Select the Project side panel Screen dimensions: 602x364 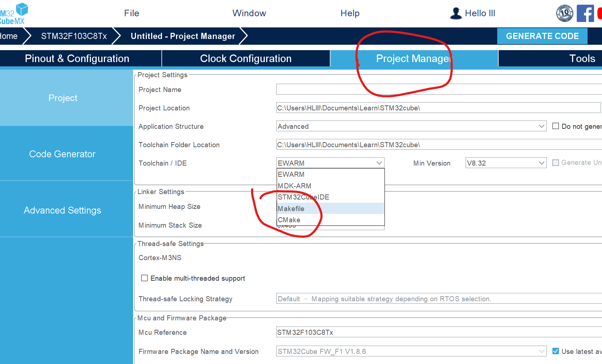66,98
